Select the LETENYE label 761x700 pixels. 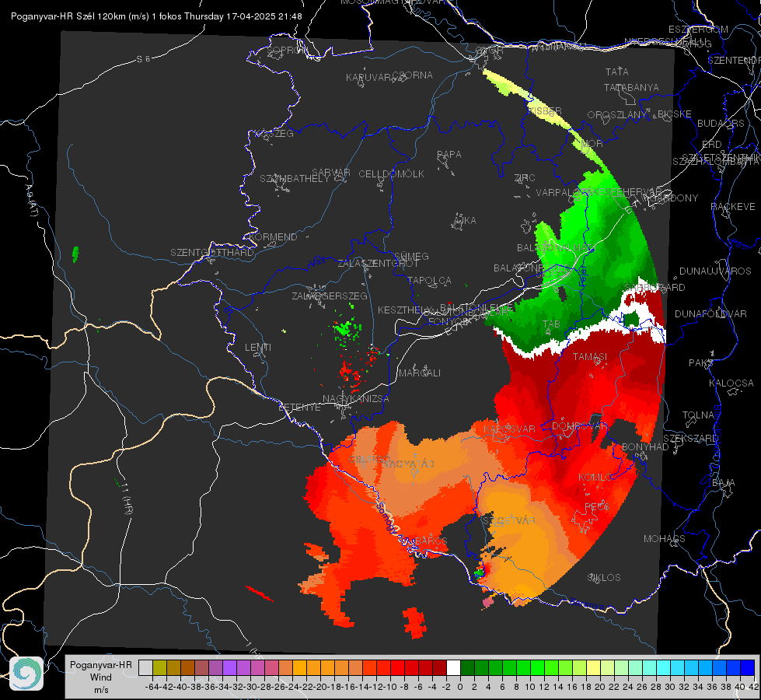(x=299, y=408)
